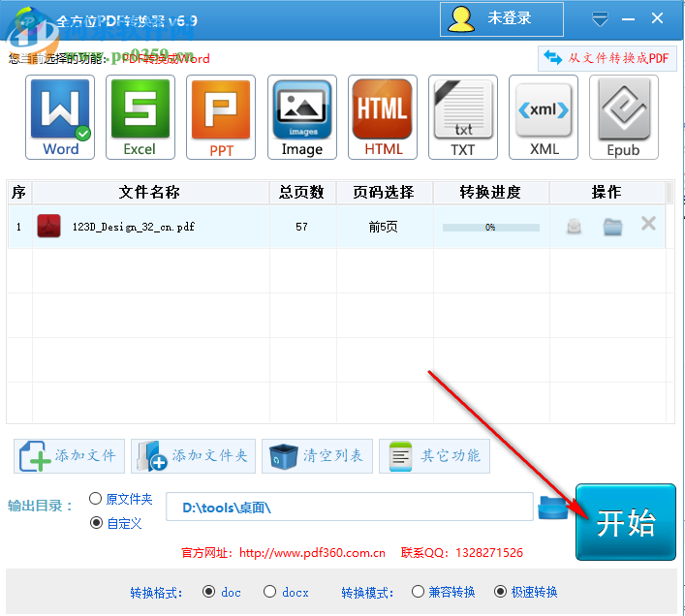Open the output folder icon in the 123D_Design row
Image resolution: width=685 pixels, height=616 pixels.
pyautogui.click(x=612, y=227)
